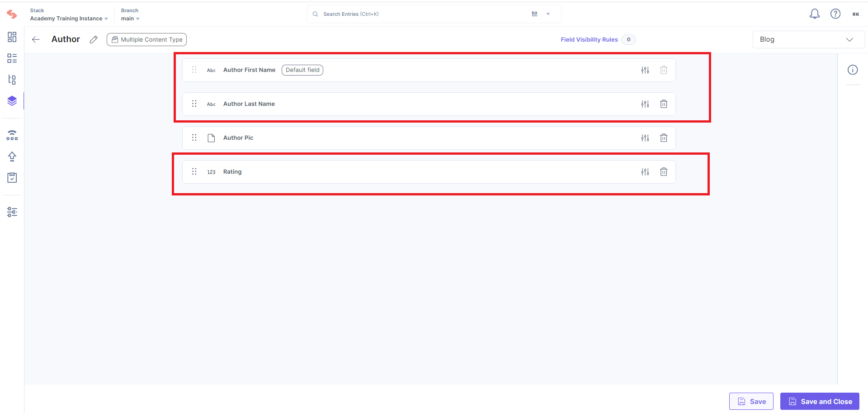Open the Dashboard icon in sidebar
The image size is (868, 413).
coord(12,37)
